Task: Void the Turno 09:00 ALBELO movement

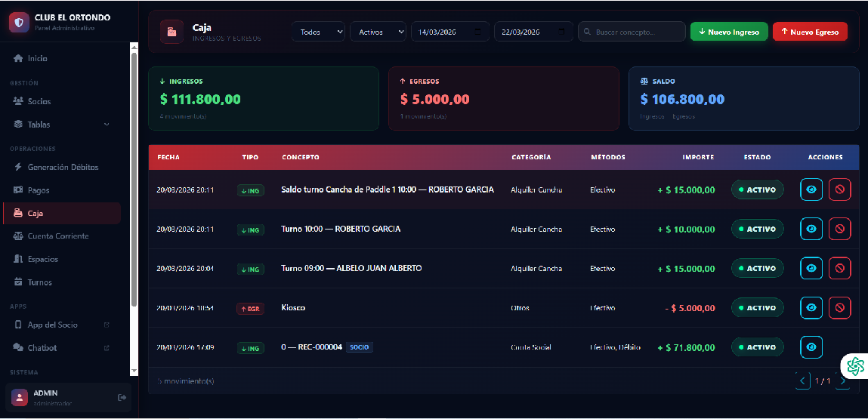Action: click(839, 269)
